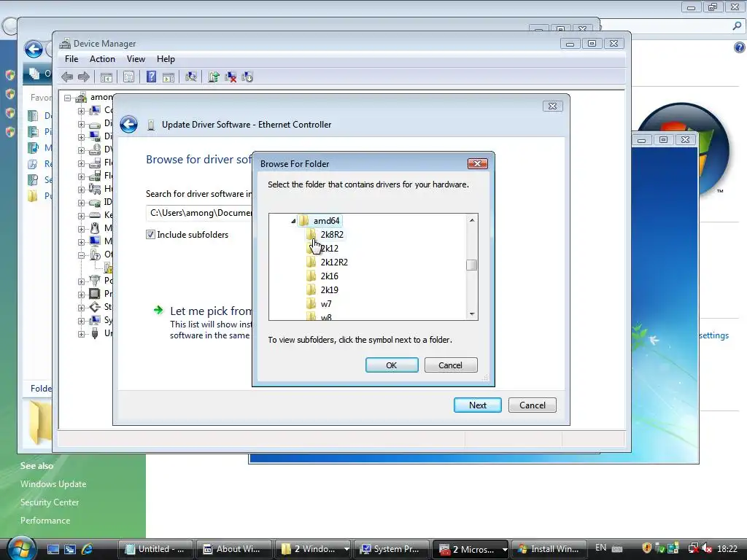Open the 2 Windo... taskbar group dropdown arrow
This screenshot has height=560, width=747.
pyautogui.click(x=347, y=549)
